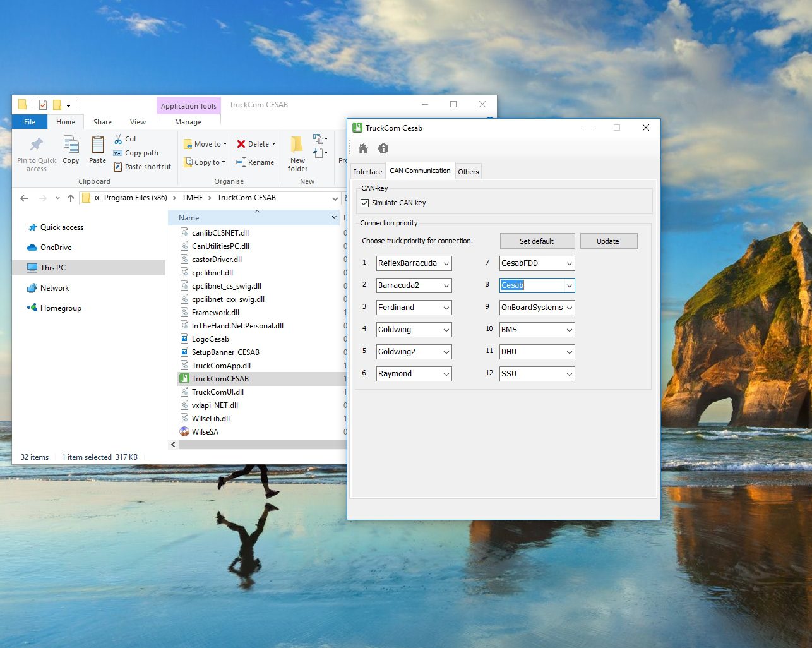Select This PC in navigation pane
812x648 pixels.
[53, 268]
